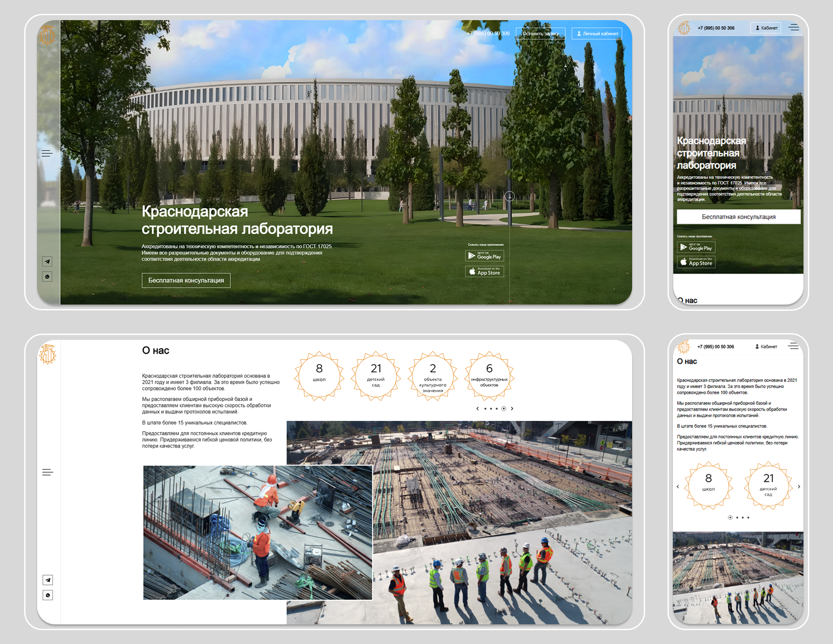Screen dimensions: 833x644
Task: Open App Store badge in top mobile mockup
Action: pos(696,262)
